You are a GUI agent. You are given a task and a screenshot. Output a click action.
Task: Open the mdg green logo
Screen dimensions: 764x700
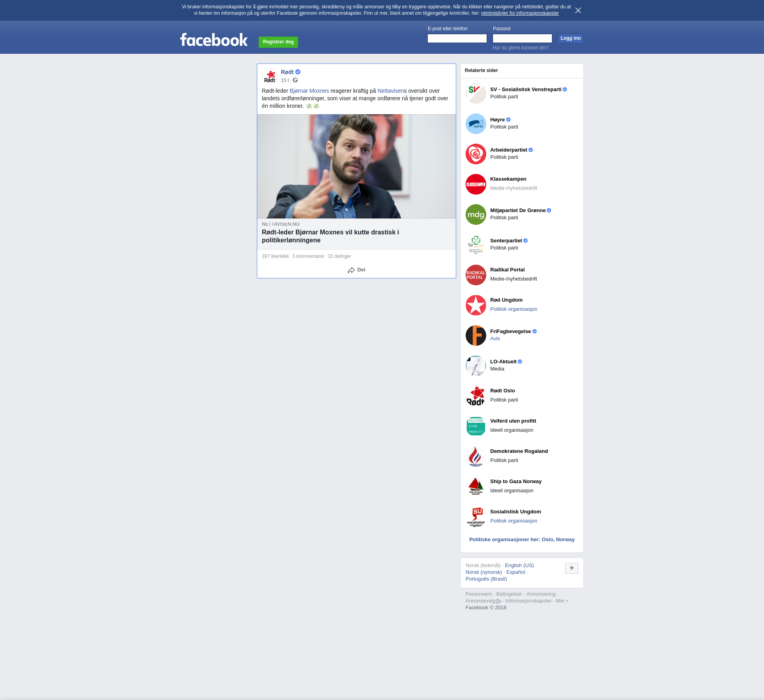[x=476, y=214]
